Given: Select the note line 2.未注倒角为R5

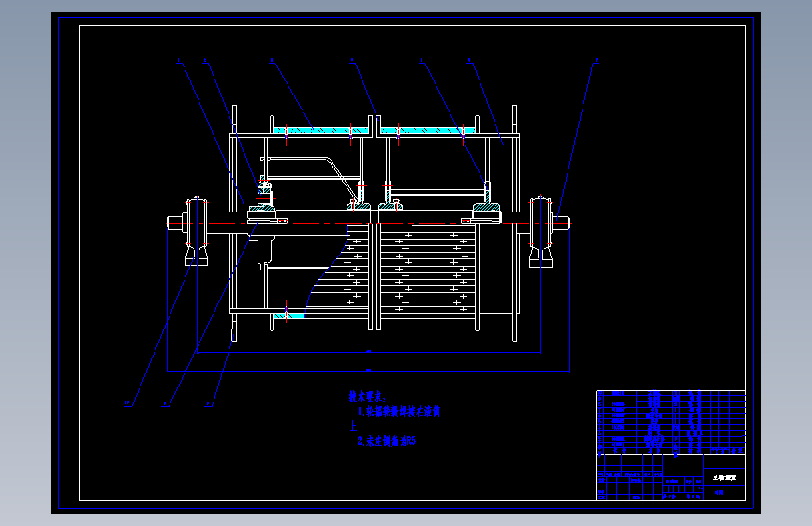Looking at the screenshot, I should [386, 441].
